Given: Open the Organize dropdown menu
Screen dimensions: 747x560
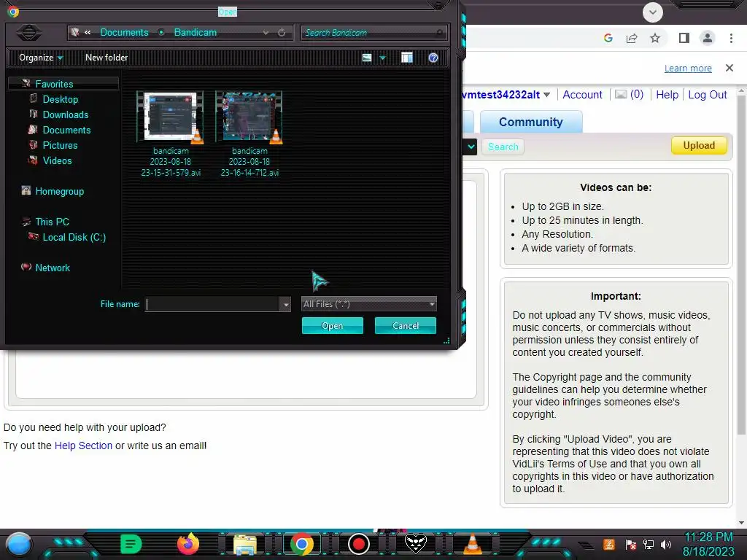Looking at the screenshot, I should click(x=41, y=58).
